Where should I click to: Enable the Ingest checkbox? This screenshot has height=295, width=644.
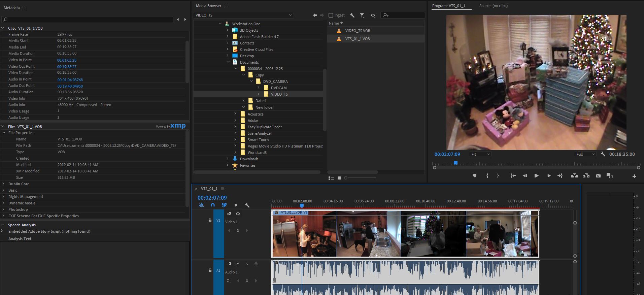point(331,15)
